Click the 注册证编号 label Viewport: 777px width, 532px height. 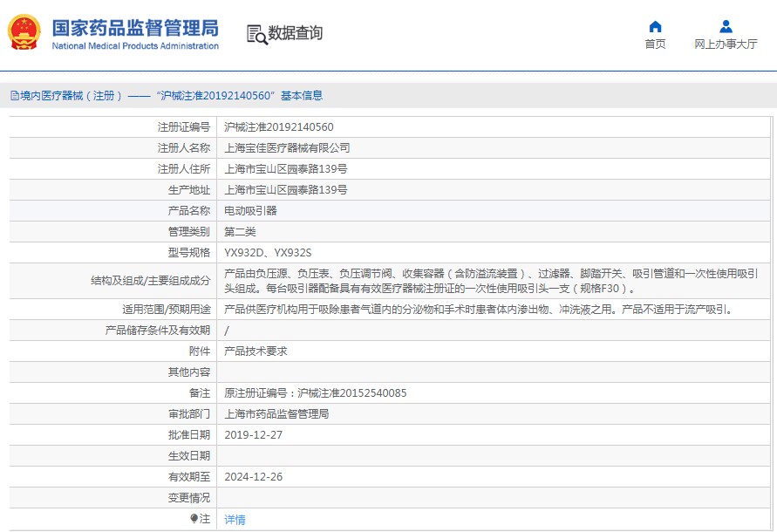[184, 127]
